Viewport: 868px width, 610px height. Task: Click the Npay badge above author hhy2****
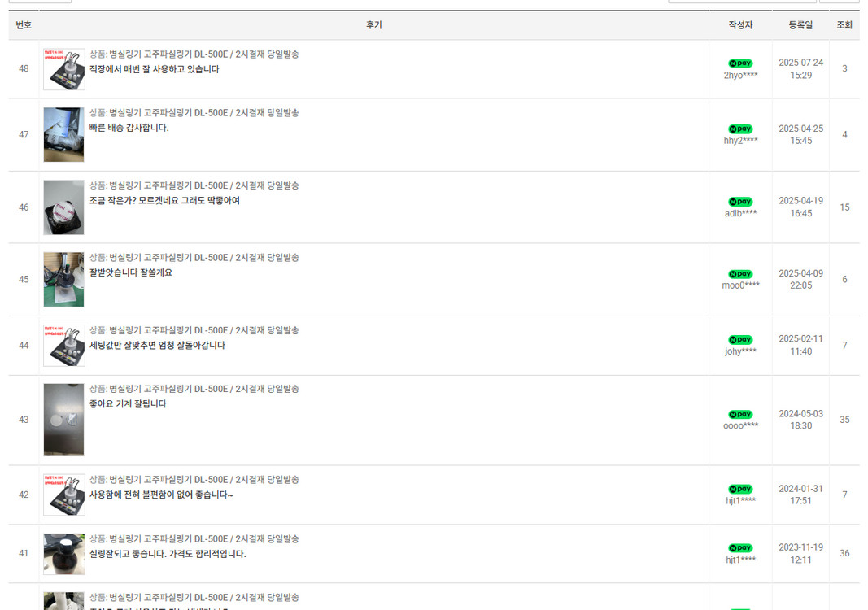(x=740, y=129)
